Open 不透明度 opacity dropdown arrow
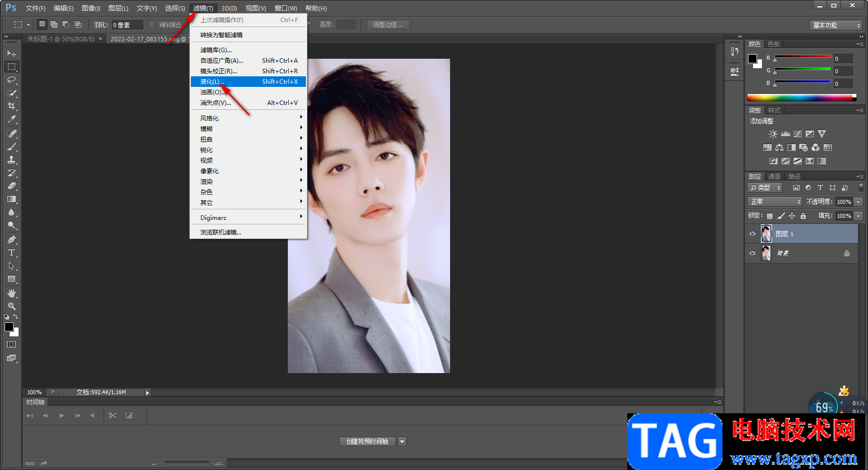Viewport: 868px width, 470px height. pyautogui.click(x=858, y=202)
